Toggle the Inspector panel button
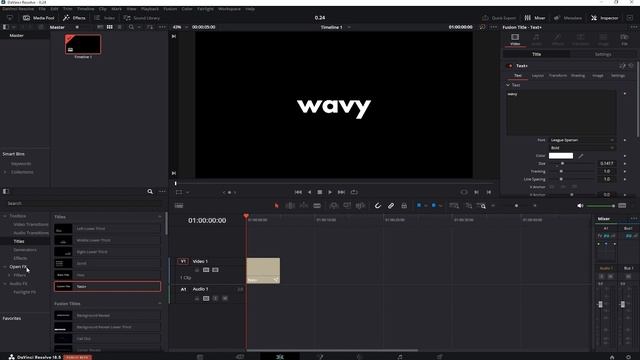Viewport: 640px width, 360px height. [604, 18]
